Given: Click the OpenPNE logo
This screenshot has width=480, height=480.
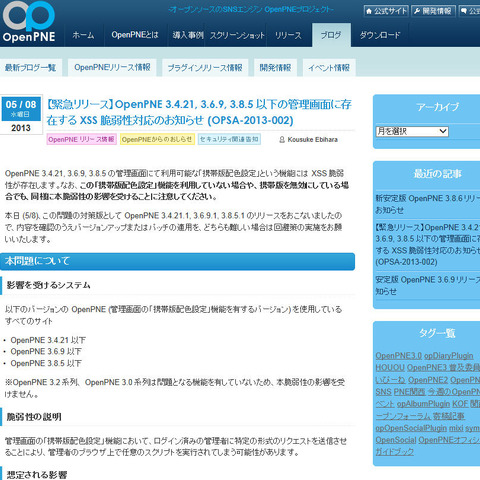Looking at the screenshot, I should 29,22.
